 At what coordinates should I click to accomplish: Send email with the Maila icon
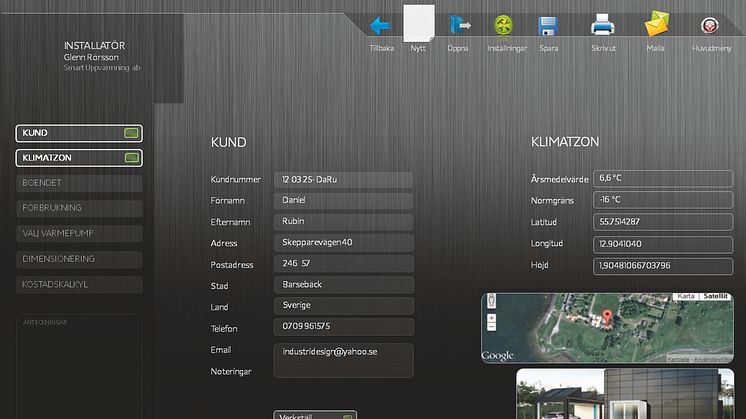657,24
